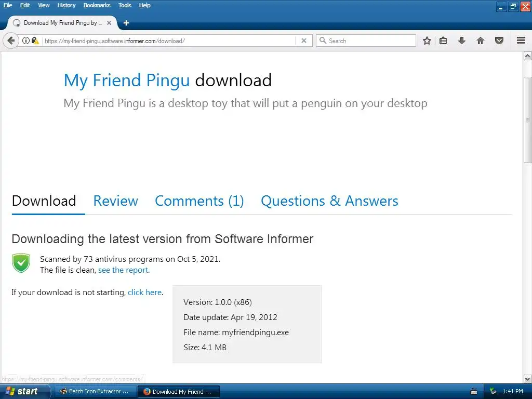
Task: Follow the My Friend Pingu title link
Action: [127, 81]
